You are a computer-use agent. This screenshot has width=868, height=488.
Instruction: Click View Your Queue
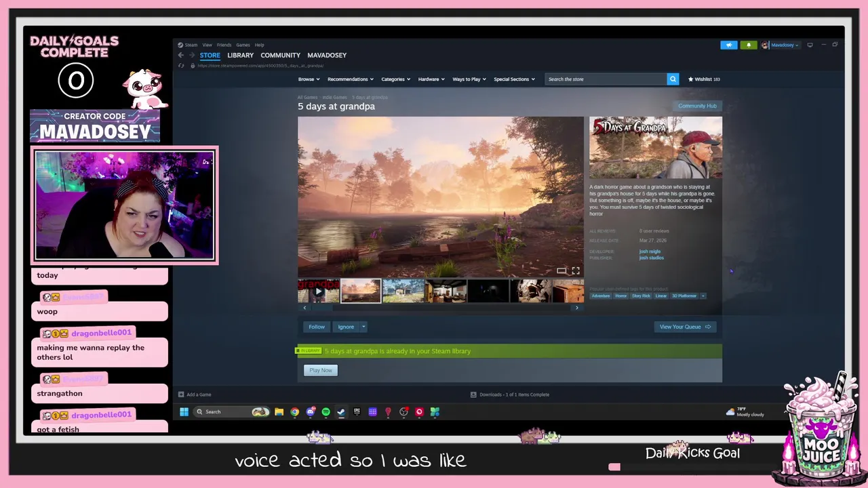685,327
